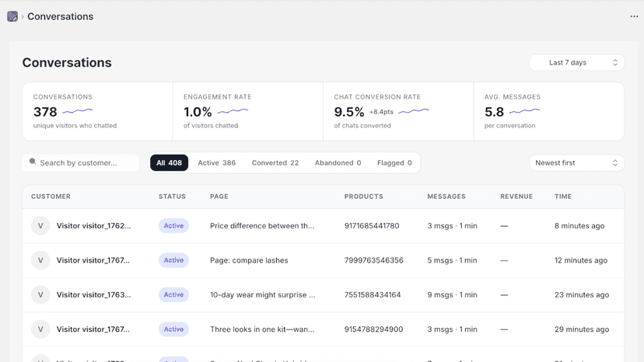
Task: Show the Abandoned conversations tab
Action: [x=338, y=163]
